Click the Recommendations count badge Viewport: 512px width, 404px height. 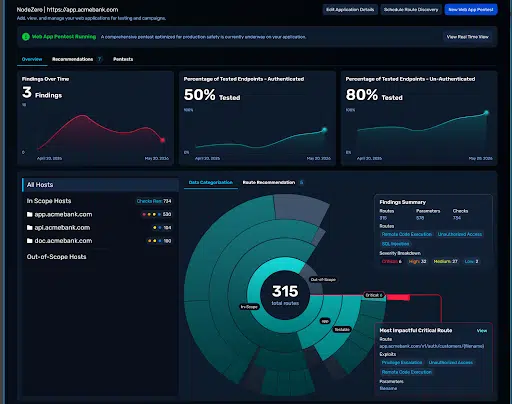pyautogui.click(x=99, y=59)
